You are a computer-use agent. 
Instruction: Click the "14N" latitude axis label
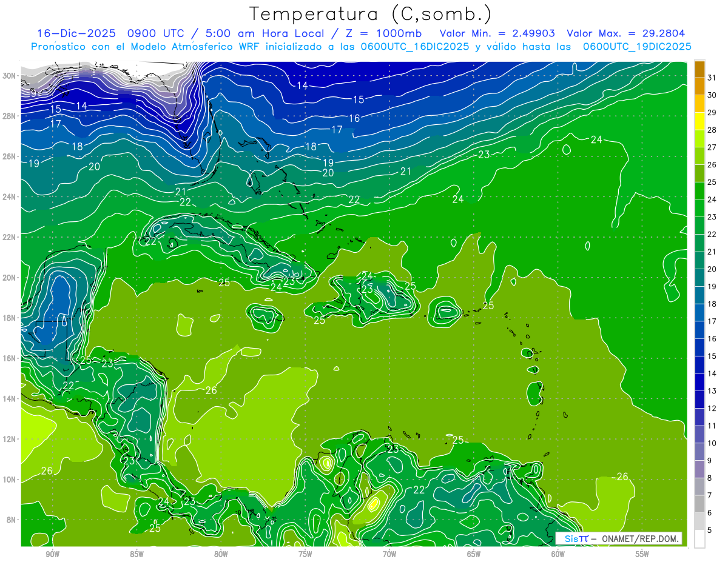point(9,398)
